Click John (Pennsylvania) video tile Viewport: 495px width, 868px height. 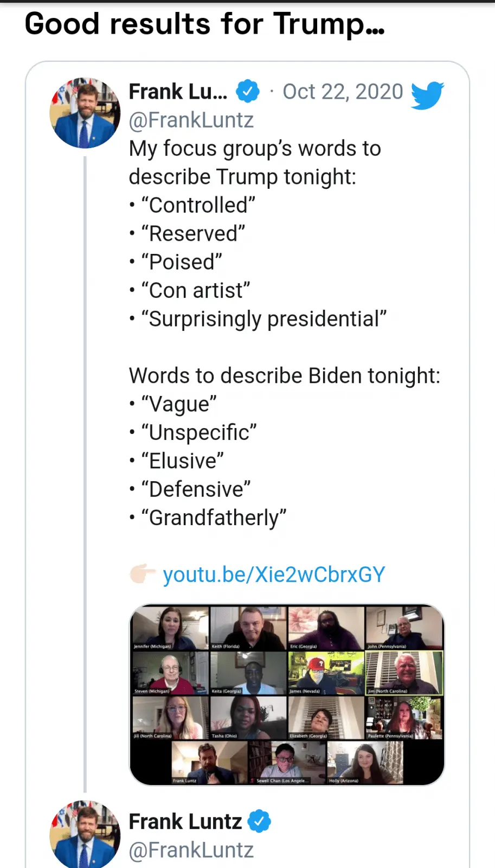click(x=404, y=628)
